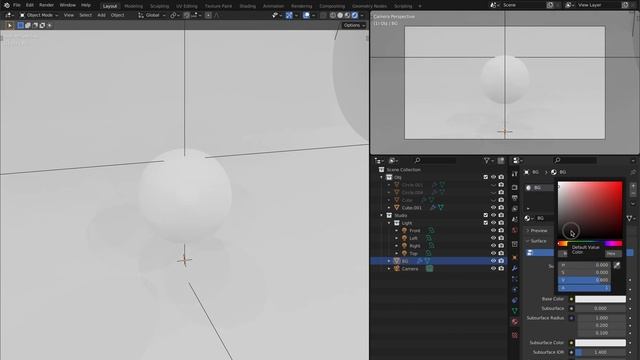
Task: Select the Right light in outliner
Action: click(415, 246)
